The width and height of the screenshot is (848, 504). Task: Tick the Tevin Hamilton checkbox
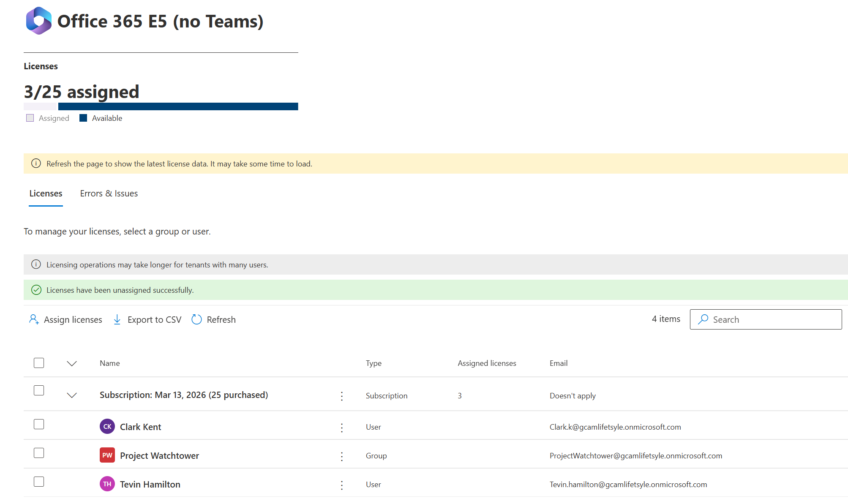coord(39,482)
